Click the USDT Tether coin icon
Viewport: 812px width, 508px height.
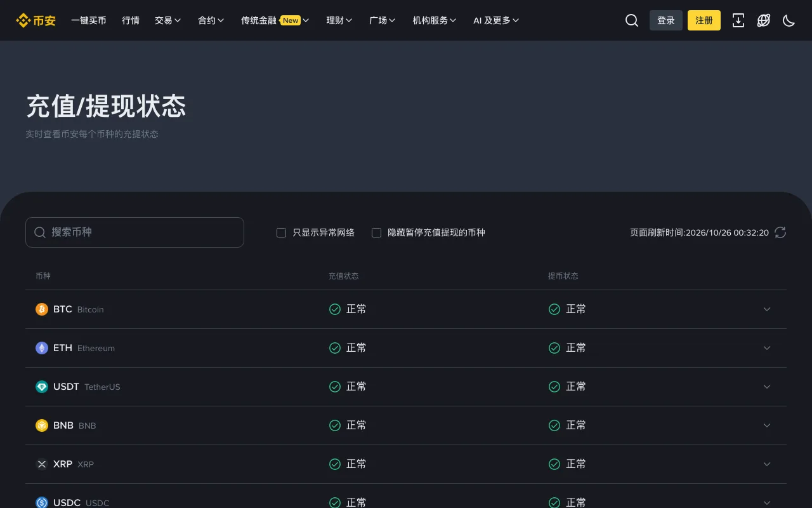[x=42, y=387]
